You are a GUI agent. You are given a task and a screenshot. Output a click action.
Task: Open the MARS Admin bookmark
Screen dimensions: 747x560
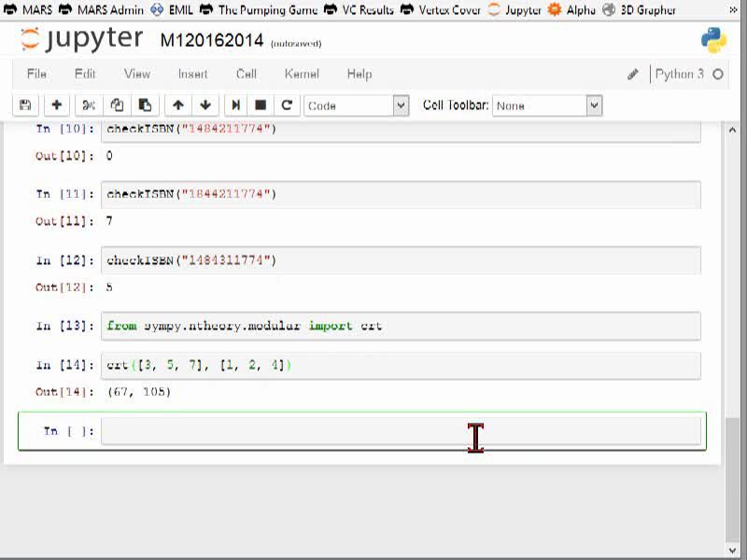coord(101,9)
